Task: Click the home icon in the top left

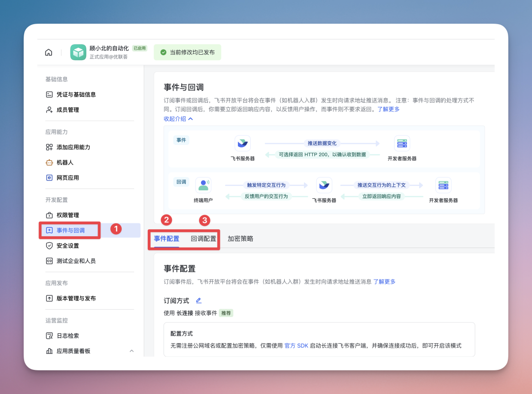Action: point(48,51)
